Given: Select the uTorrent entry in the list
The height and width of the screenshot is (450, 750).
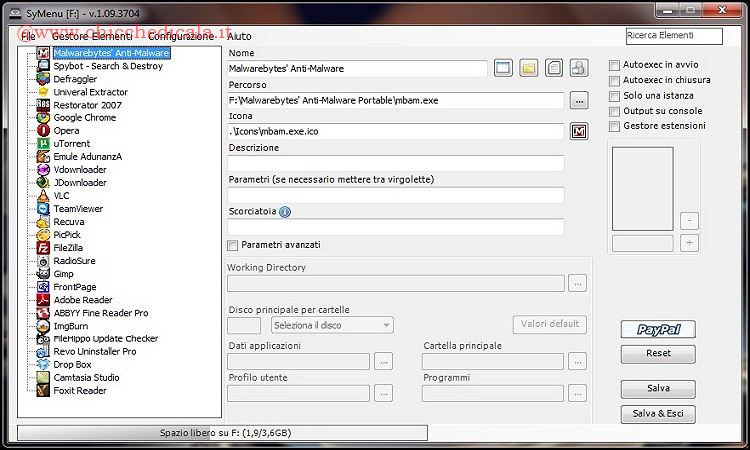Looking at the screenshot, I should tap(72, 144).
